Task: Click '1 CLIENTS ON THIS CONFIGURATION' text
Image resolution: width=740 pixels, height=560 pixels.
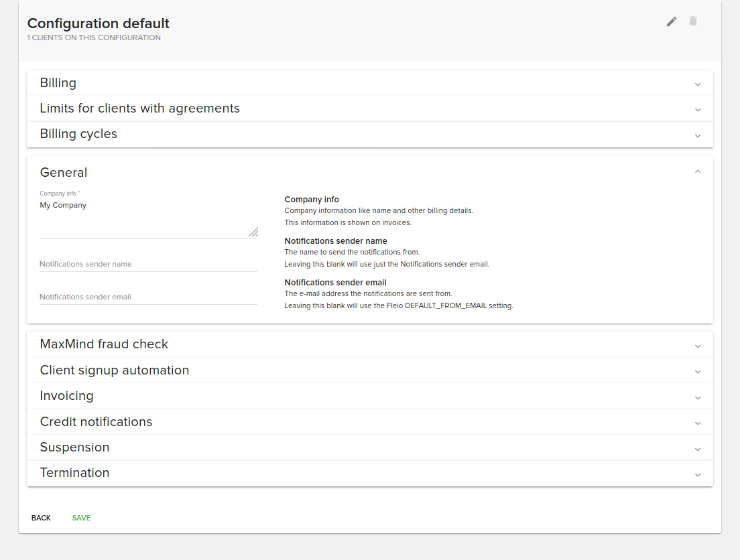Action: pos(93,38)
